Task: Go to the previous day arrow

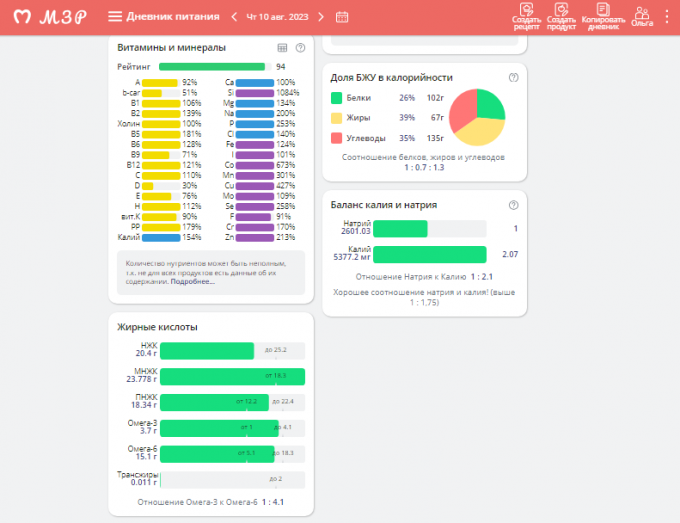Action: (x=234, y=17)
